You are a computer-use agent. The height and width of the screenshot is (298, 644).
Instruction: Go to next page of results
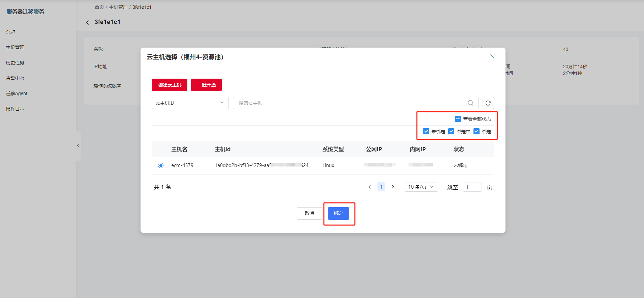pyautogui.click(x=393, y=187)
